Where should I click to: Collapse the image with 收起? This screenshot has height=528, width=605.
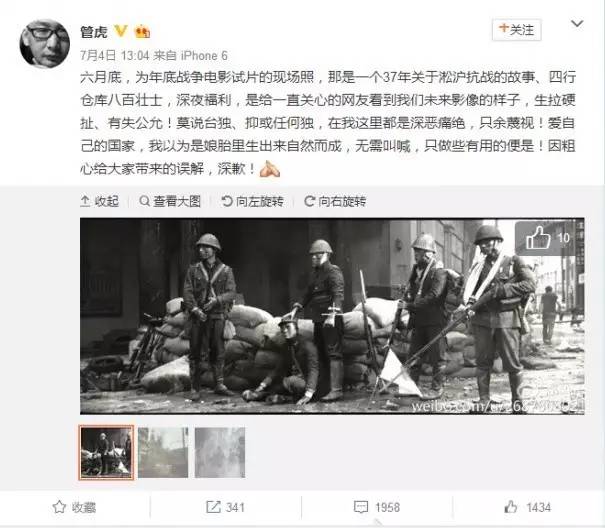(x=100, y=201)
